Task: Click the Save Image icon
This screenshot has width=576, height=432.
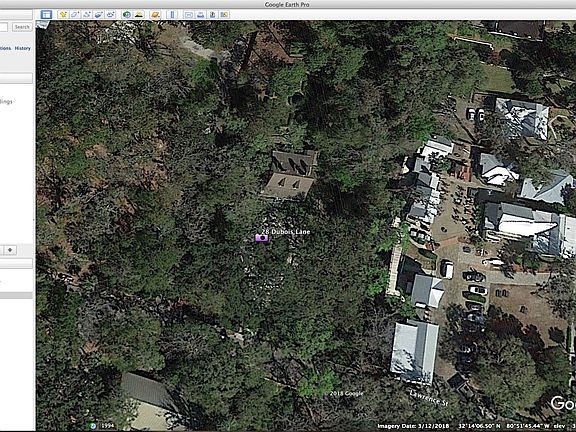Action: [x=212, y=15]
